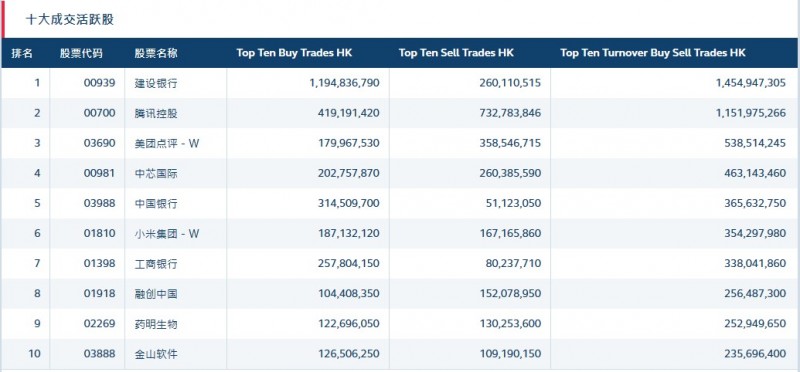Sort by Top Ten Sell Trades HK header
The image size is (800, 372).
(456, 53)
